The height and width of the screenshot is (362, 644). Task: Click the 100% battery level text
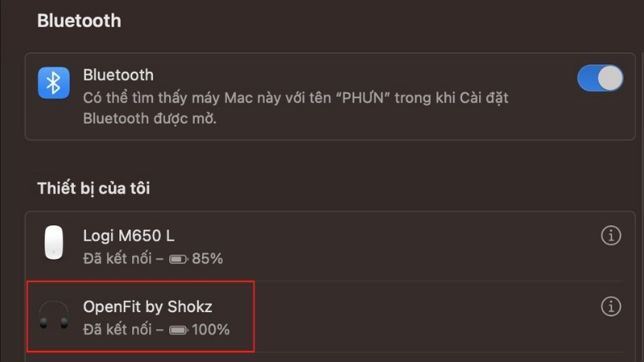[x=211, y=329]
